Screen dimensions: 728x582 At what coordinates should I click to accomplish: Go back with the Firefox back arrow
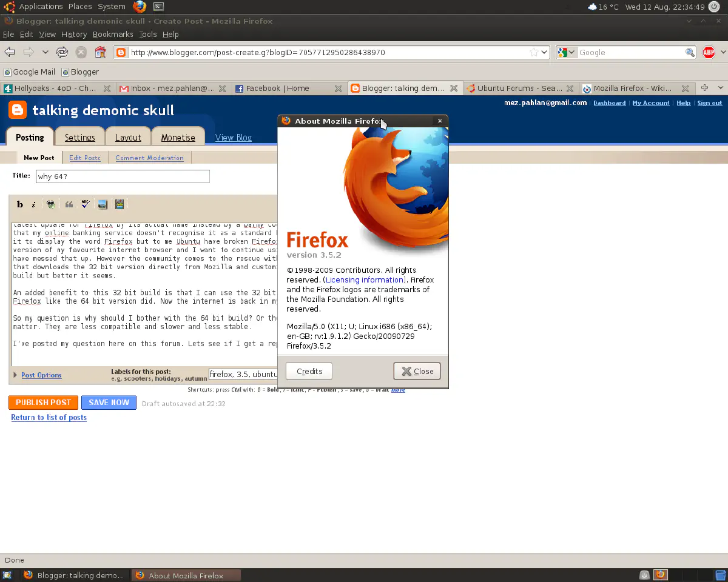tap(10, 52)
